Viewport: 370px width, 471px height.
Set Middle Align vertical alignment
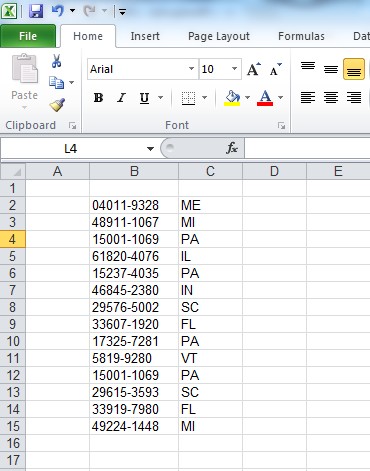(x=331, y=69)
